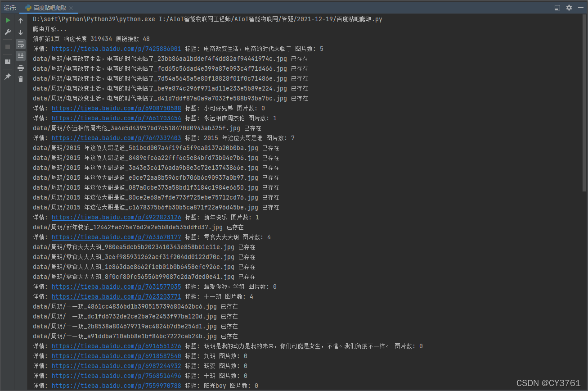Open link tieba.baidu.com/p/6908750588
Viewport: 588px width, 391px height.
click(x=117, y=108)
